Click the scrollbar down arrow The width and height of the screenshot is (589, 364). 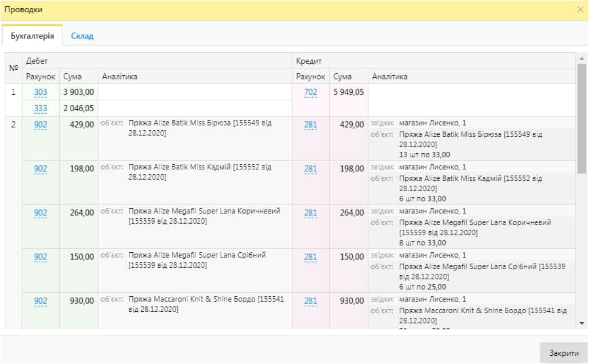[x=582, y=323]
